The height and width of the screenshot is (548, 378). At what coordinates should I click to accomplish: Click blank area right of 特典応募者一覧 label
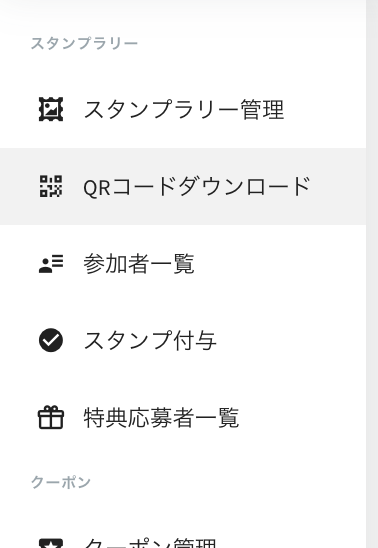click(x=303, y=417)
